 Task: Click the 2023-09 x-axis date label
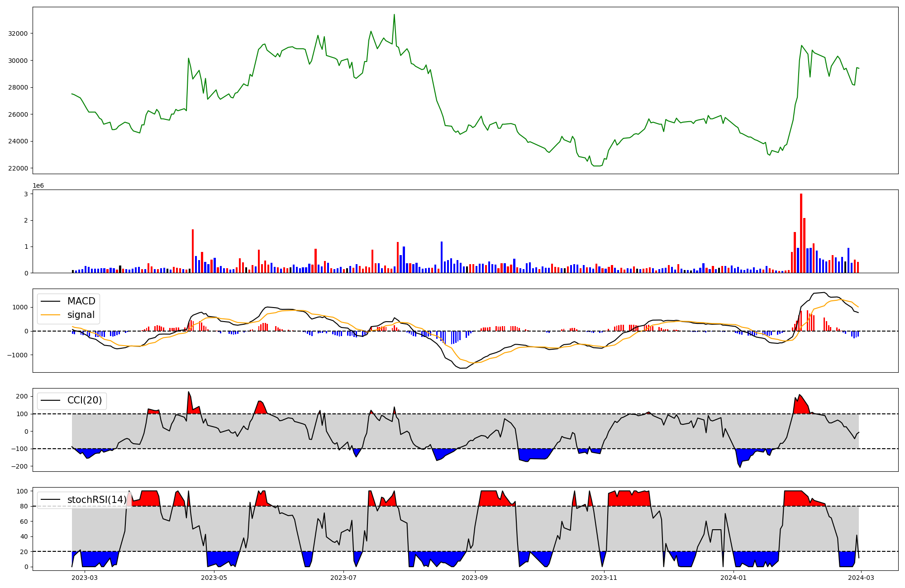click(x=475, y=578)
